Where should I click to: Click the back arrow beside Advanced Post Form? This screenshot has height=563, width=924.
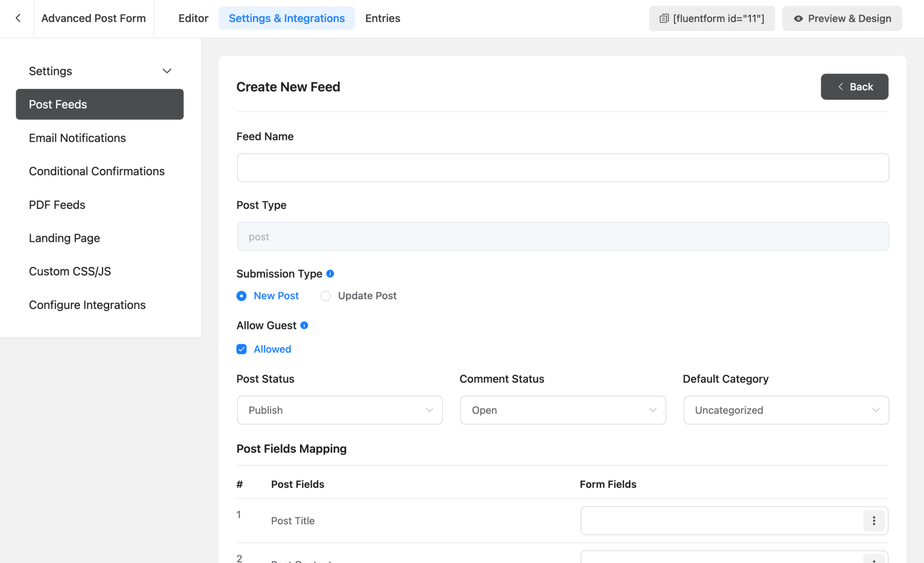(18, 18)
